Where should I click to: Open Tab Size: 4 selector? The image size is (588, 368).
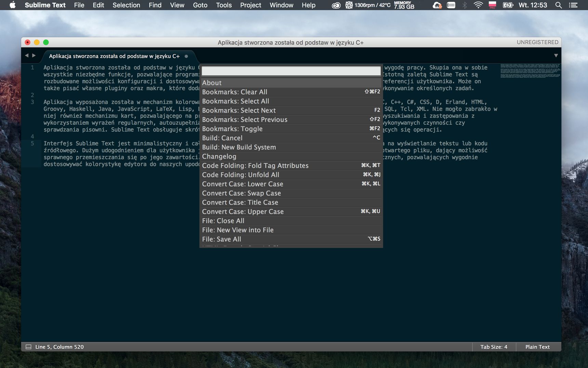click(494, 347)
